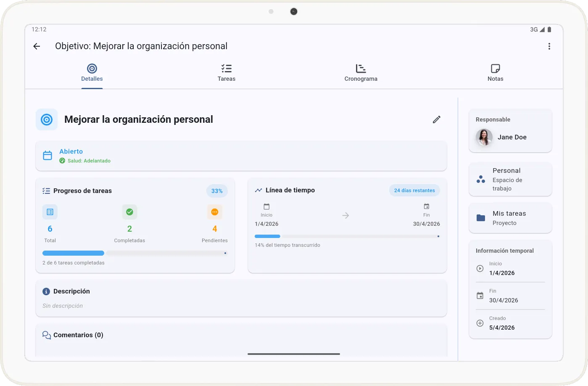Click the 33% progress badge
The image size is (588, 386).
coord(217,191)
